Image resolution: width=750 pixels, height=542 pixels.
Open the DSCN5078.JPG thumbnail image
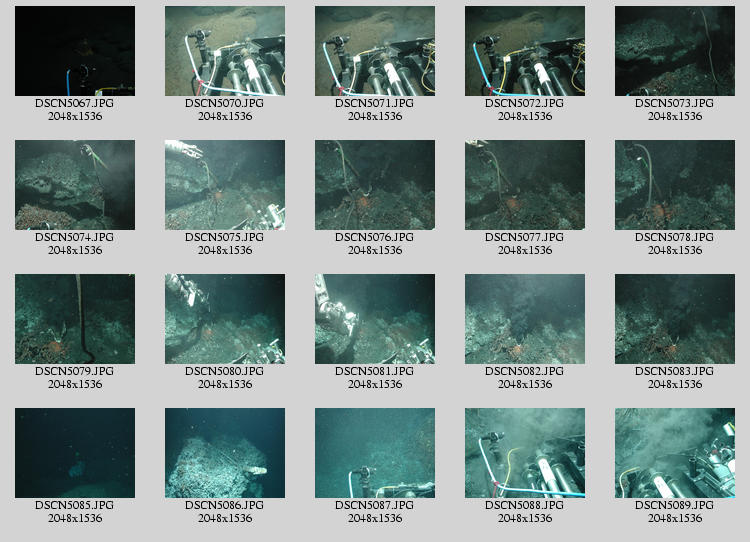(675, 185)
